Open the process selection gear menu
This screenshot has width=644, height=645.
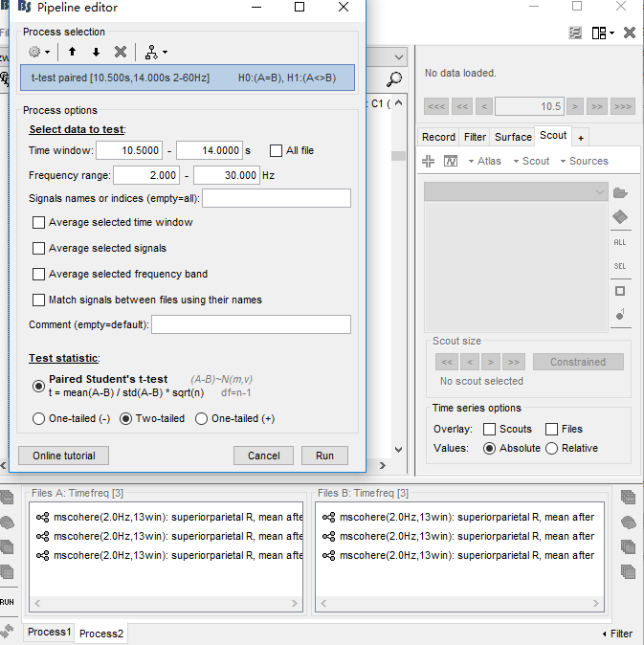click(39, 53)
